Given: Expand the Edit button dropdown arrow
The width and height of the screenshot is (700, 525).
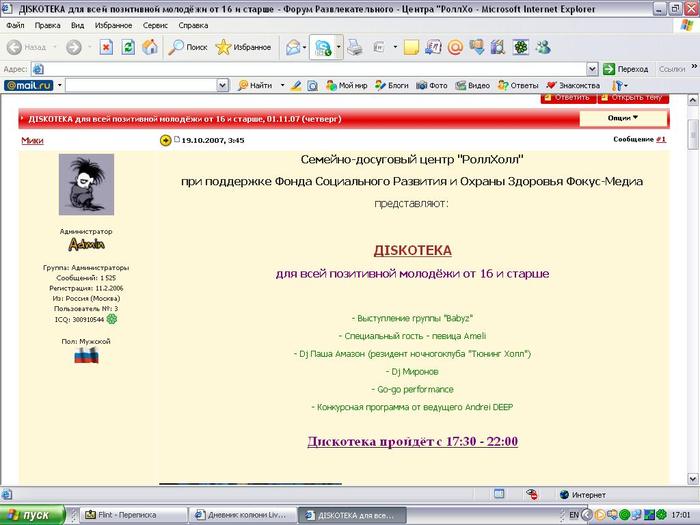Looking at the screenshot, I should point(395,47).
